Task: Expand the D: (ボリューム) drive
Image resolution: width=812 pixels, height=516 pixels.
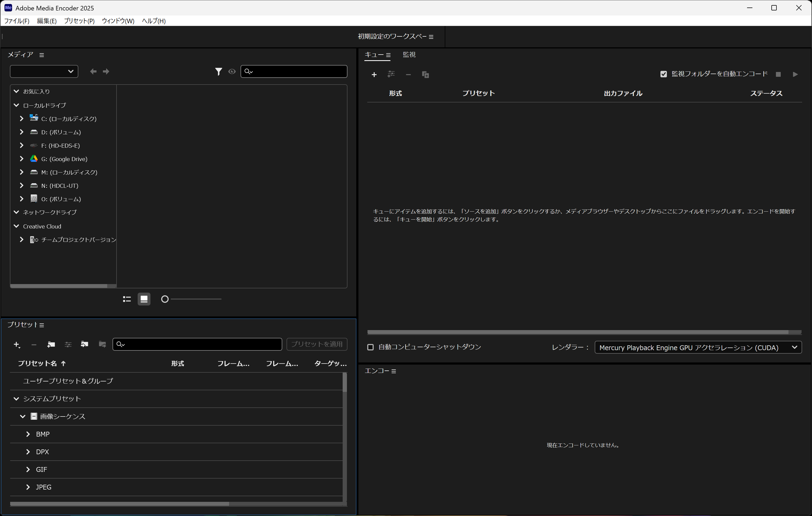Action: click(x=22, y=132)
